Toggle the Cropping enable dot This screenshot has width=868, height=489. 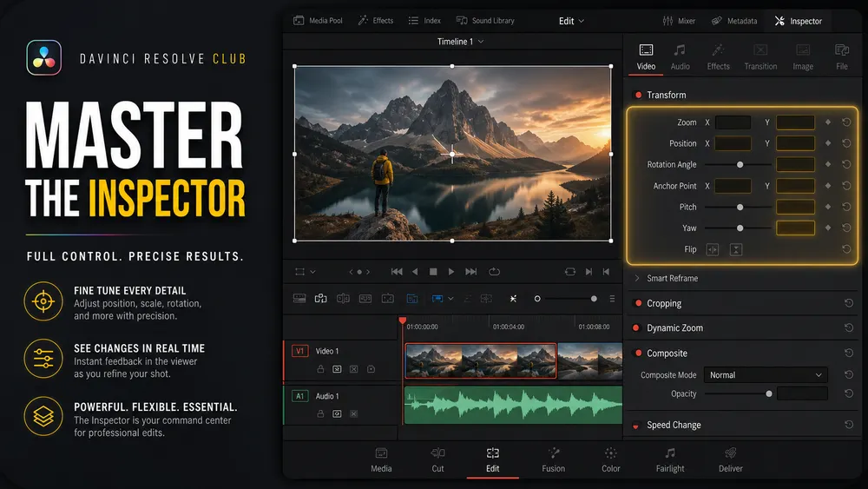point(638,303)
